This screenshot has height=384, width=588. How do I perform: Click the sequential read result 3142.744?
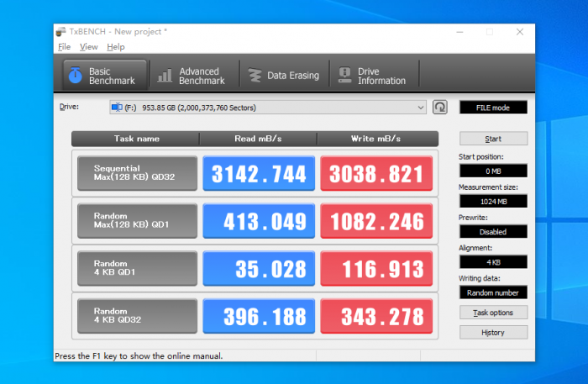tap(259, 173)
